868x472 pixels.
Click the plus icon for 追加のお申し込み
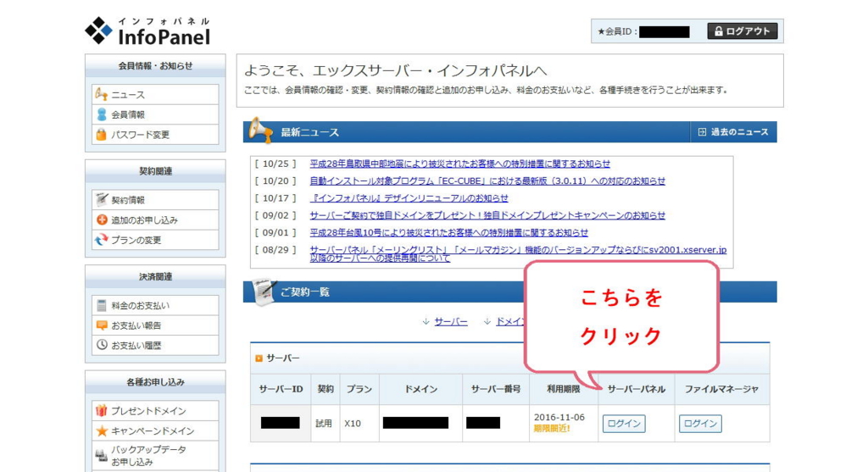tap(102, 219)
